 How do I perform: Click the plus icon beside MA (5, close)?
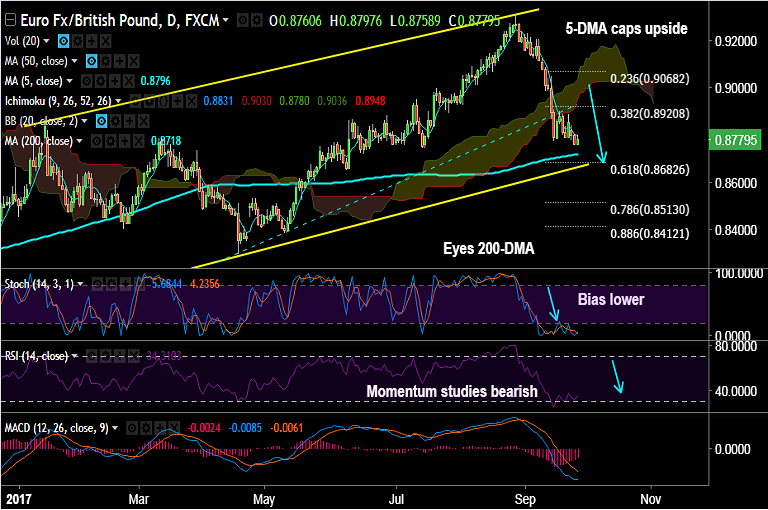tap(115, 81)
